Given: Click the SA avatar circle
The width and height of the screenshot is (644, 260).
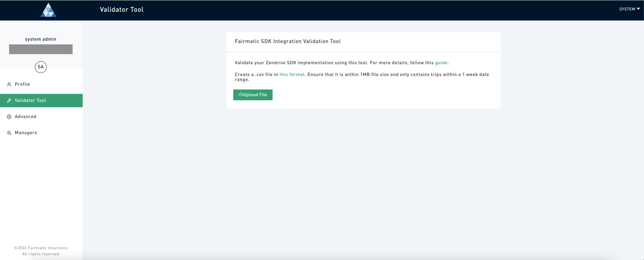Looking at the screenshot, I should [41, 67].
